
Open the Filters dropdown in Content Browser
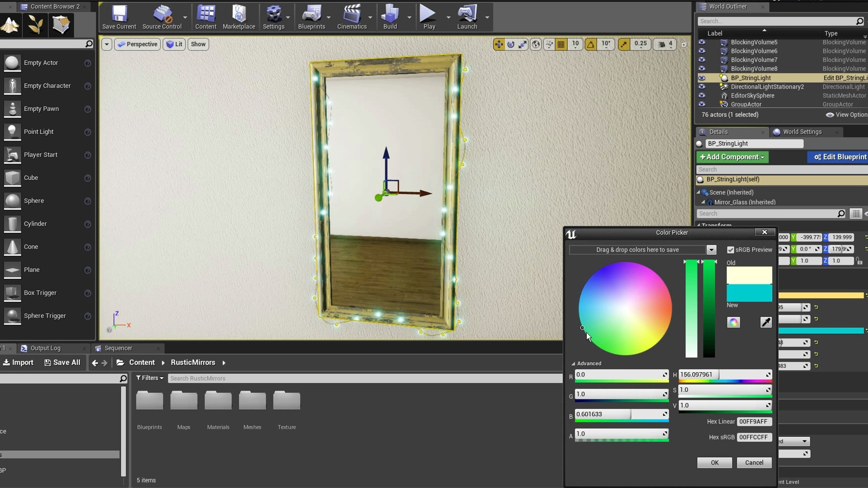[x=150, y=378]
